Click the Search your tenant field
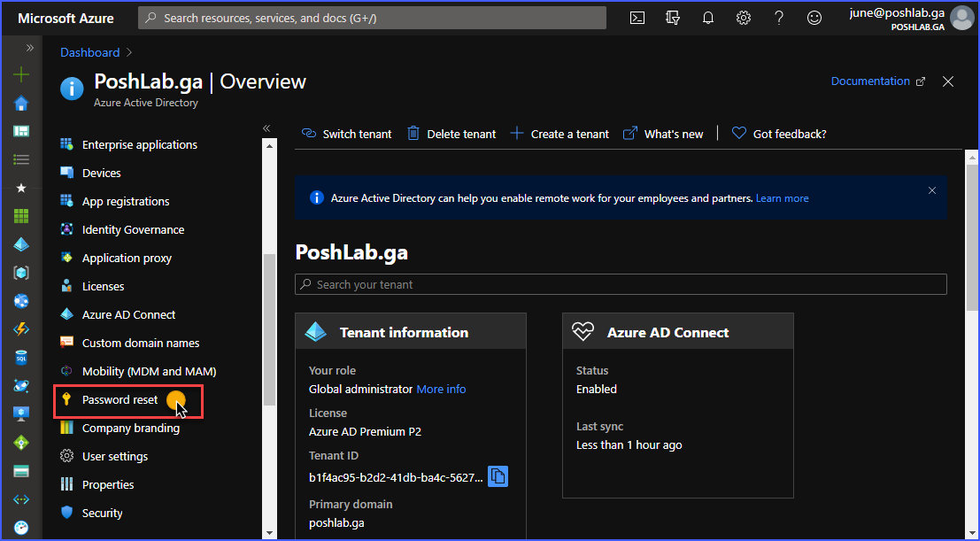Viewport: 980px width, 541px height. click(621, 284)
